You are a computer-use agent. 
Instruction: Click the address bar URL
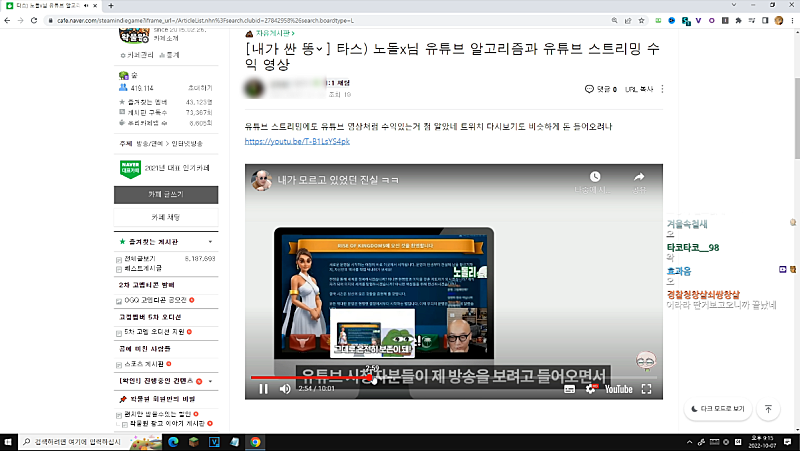(x=206, y=20)
